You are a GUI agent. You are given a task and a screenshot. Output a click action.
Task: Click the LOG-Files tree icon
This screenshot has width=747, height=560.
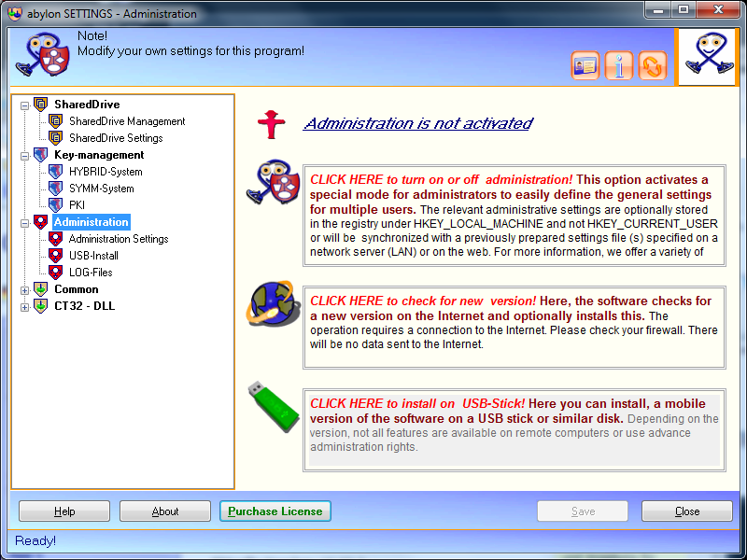click(x=56, y=272)
